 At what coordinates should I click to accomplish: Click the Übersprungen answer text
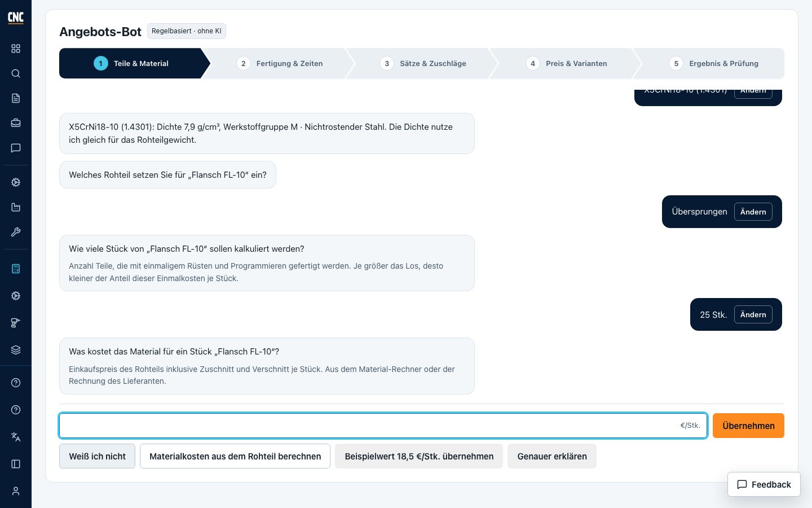pos(699,212)
